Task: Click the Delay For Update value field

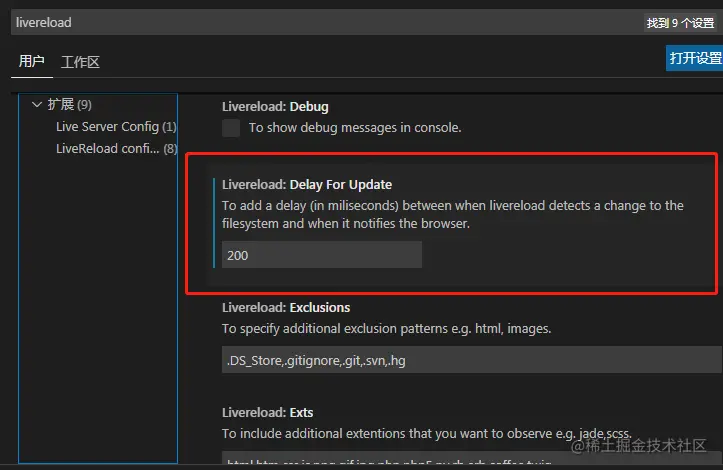Action: (322, 255)
